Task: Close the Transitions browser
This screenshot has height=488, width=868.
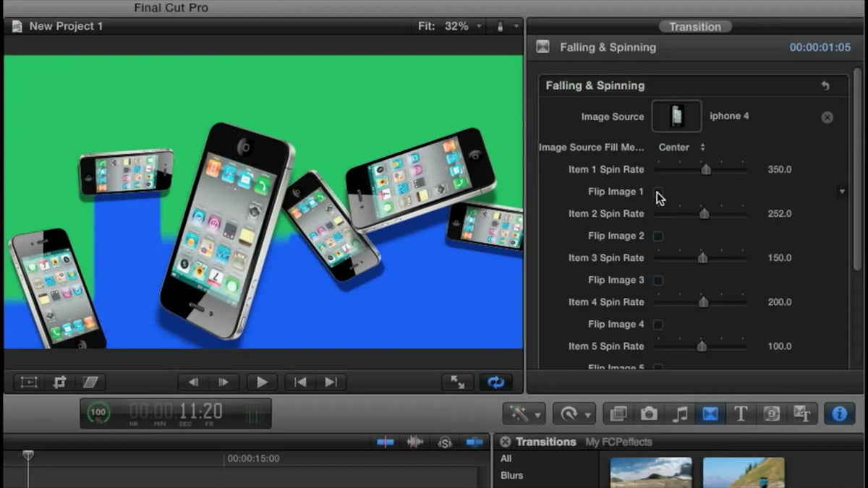Action: (505, 442)
